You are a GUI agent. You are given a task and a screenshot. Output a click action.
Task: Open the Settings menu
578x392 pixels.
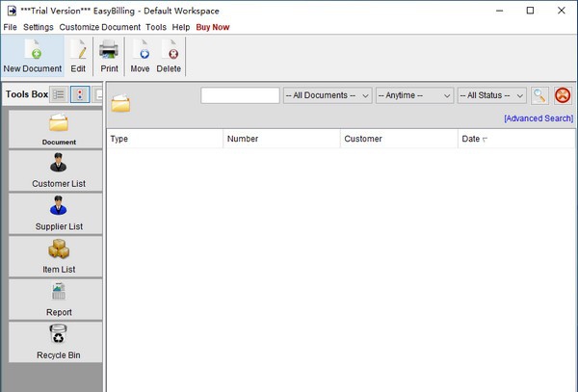[39, 27]
